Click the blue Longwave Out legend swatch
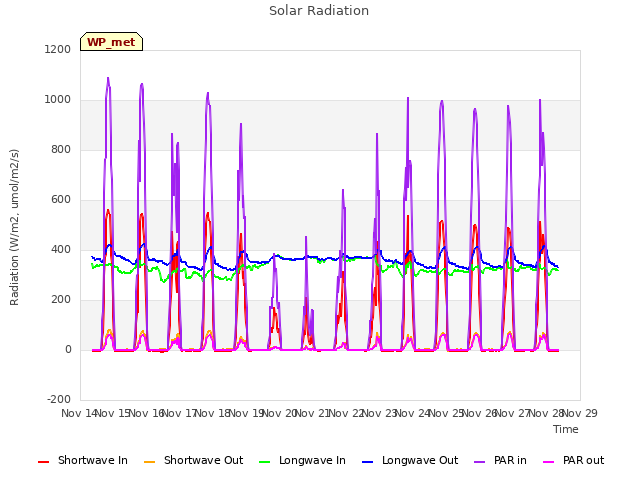Screen dimensions: 640x480 pyautogui.click(x=367, y=462)
